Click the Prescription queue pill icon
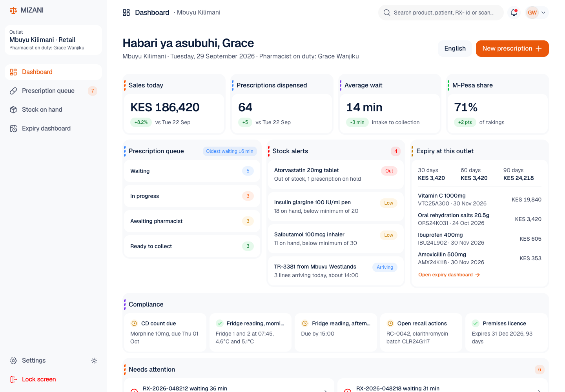565x392 pixels. point(13,91)
